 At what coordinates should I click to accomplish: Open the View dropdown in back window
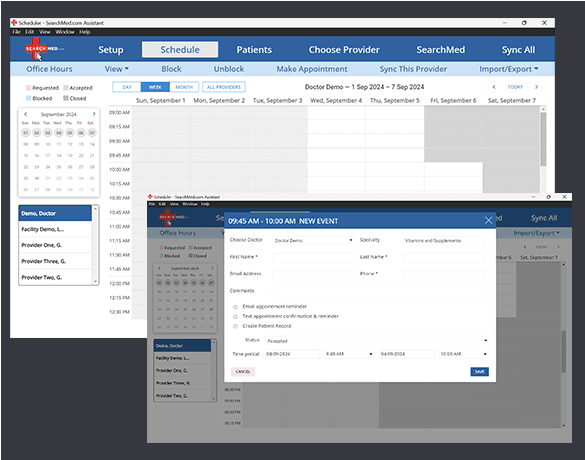click(x=116, y=69)
